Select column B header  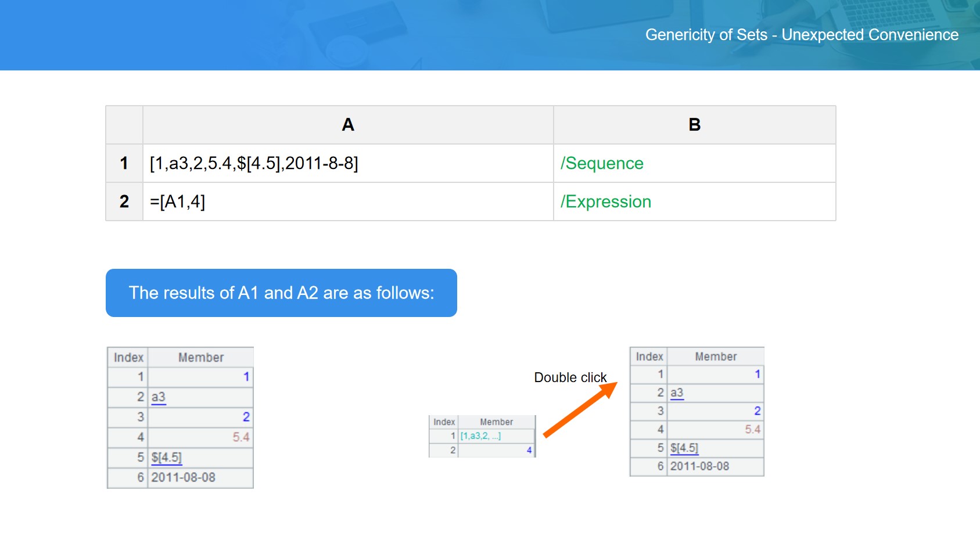tap(694, 125)
